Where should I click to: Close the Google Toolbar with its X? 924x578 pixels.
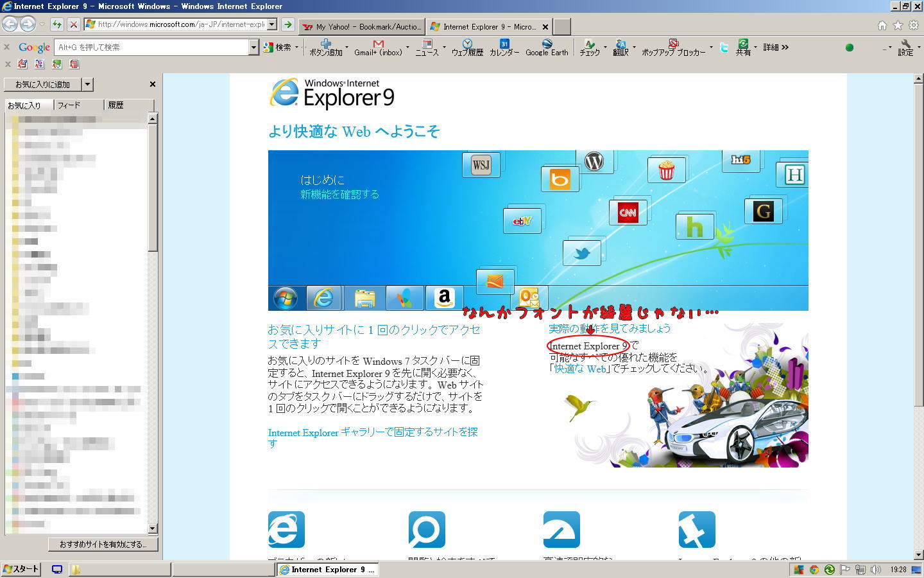tap(7, 47)
